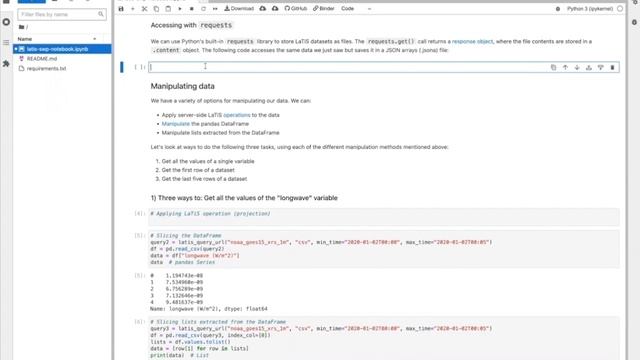Insert a cell below via cell toolbar
This screenshot has height=360, width=640.
coord(601,67)
